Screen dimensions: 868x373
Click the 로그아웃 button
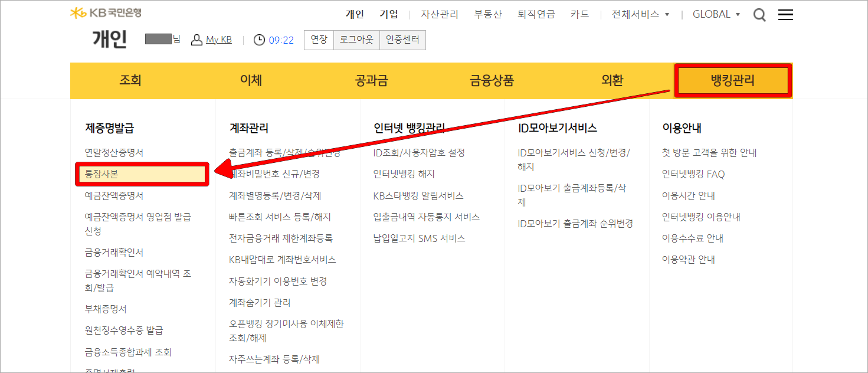point(356,40)
